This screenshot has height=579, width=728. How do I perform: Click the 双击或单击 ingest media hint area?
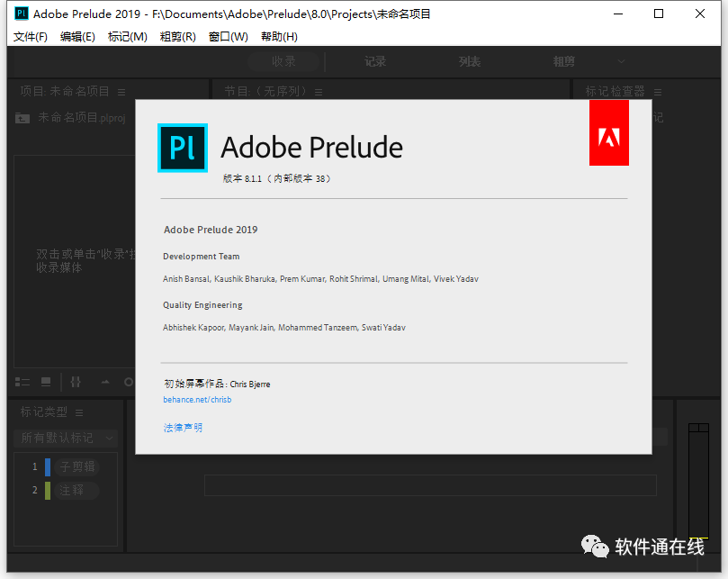(x=85, y=261)
